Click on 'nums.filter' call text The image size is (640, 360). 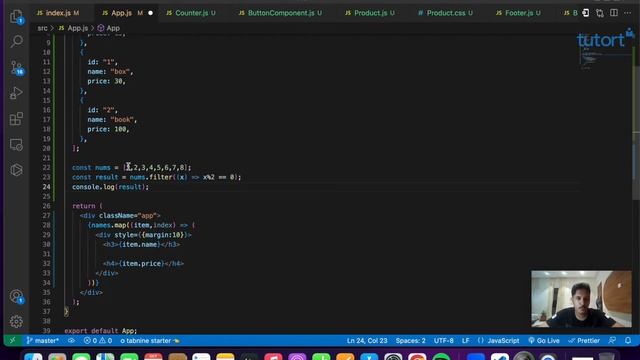tap(151, 177)
